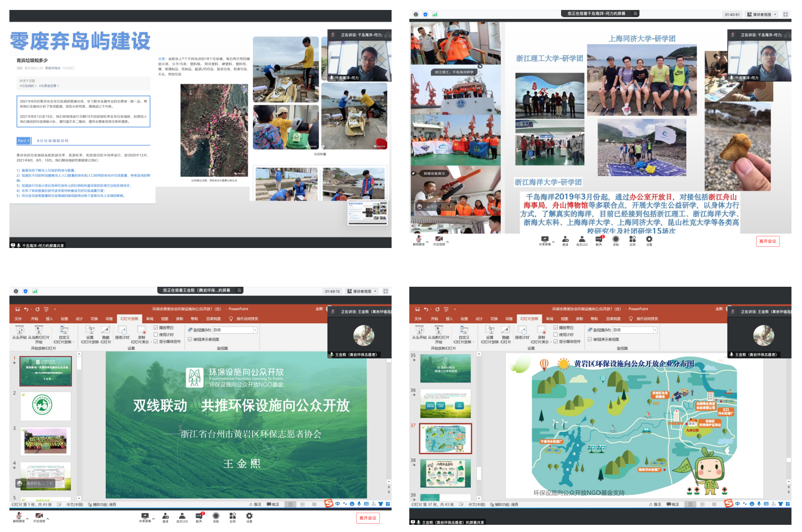Click 离开会议 button in the 01:40:51 meeting window
Image resolution: width=802 pixels, height=532 pixels.
coord(768,241)
